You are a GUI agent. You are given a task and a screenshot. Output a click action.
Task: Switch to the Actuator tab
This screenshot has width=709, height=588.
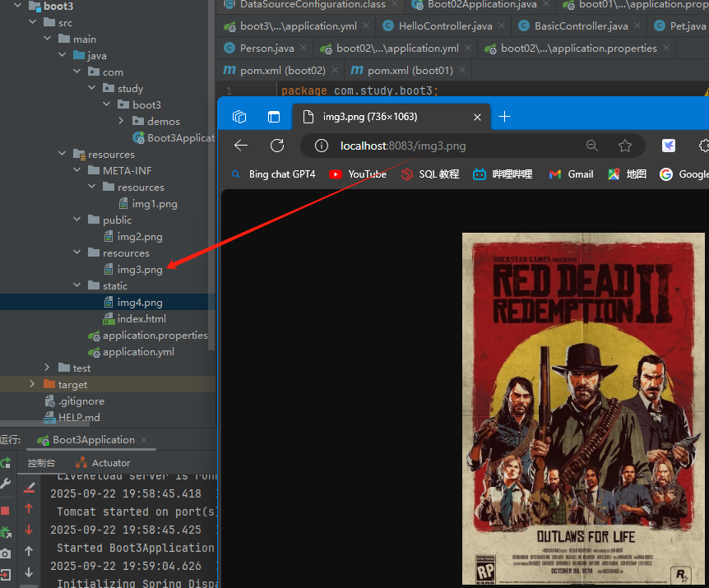point(103,463)
